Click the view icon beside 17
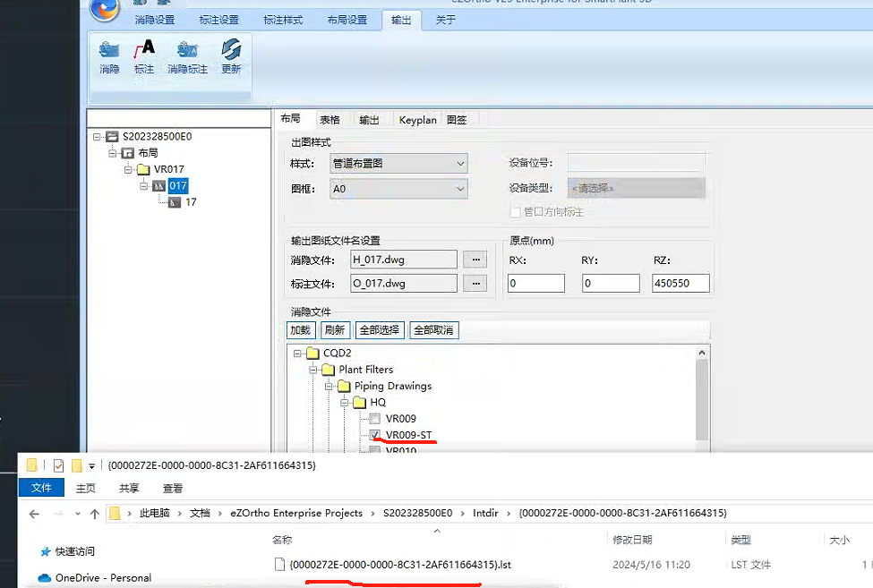 tap(175, 202)
